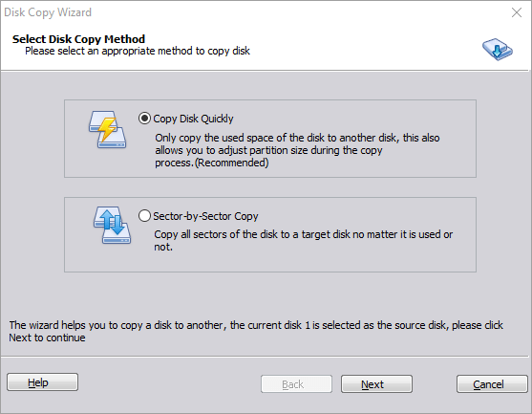
Task: Click the 'Please select an appropriate method' subtitle
Action: click(138, 51)
